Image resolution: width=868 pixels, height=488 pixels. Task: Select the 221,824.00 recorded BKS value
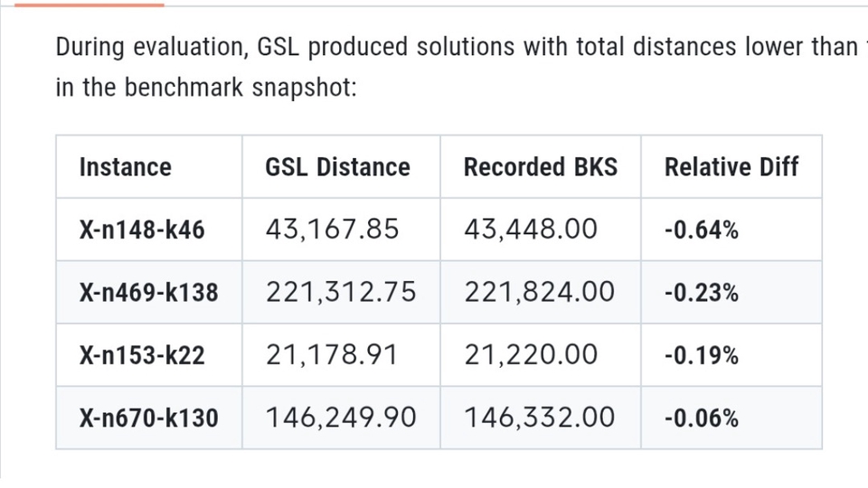[540, 292]
